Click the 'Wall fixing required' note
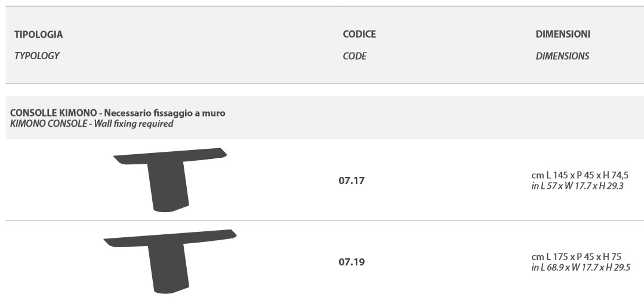The height and width of the screenshot is (297, 644). (134, 124)
